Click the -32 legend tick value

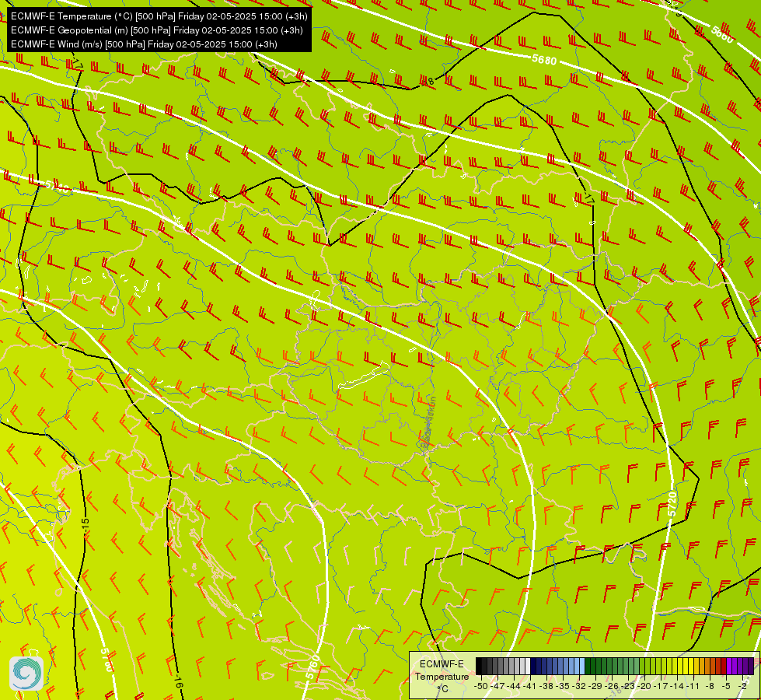(579, 686)
